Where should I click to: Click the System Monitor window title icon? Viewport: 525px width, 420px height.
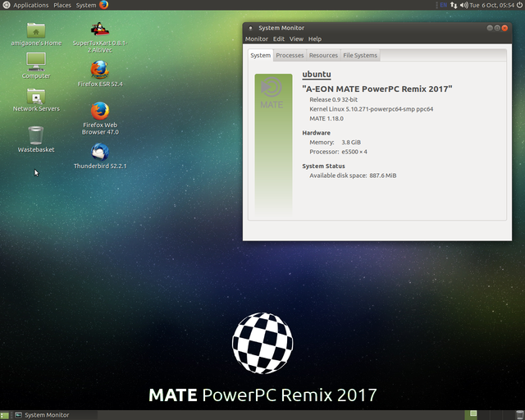250,28
